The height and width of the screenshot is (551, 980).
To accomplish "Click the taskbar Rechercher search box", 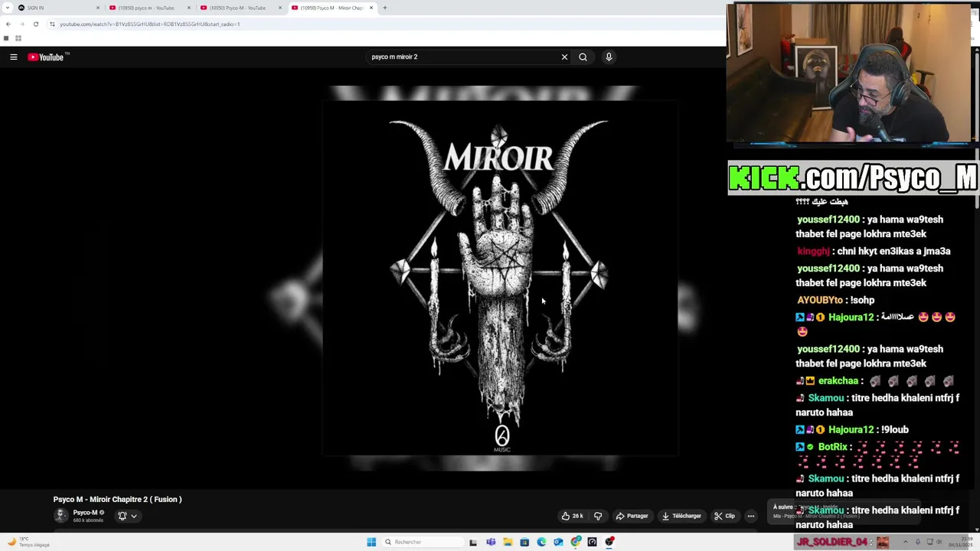I will tap(423, 542).
